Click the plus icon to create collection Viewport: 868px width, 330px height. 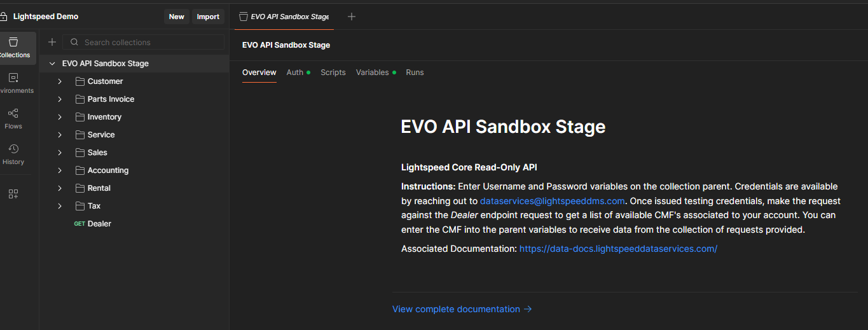[52, 42]
